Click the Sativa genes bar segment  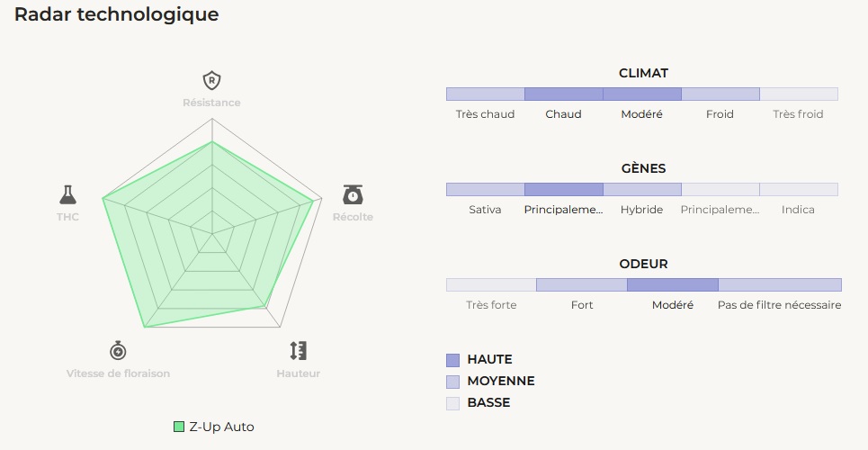coord(485,189)
